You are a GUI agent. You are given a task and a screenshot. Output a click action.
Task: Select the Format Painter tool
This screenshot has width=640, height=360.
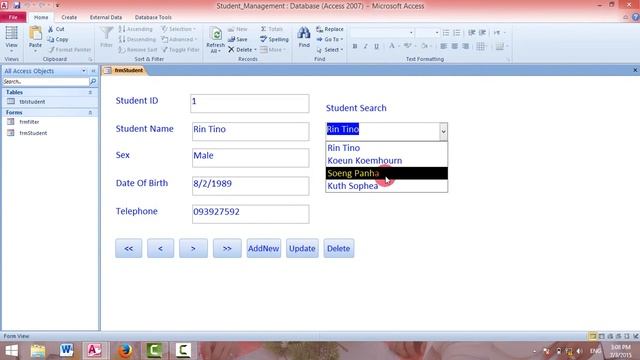tap(70, 49)
